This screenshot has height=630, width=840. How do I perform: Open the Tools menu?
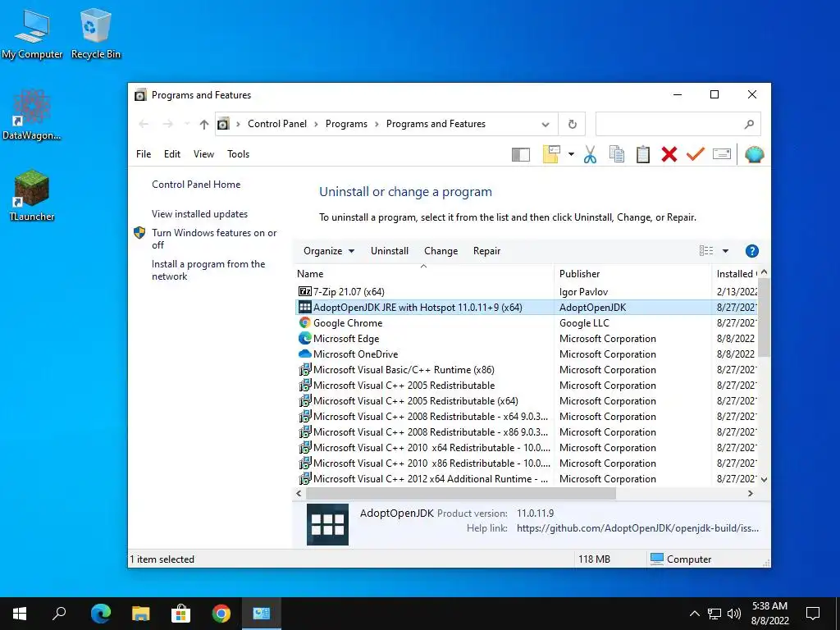pos(238,154)
